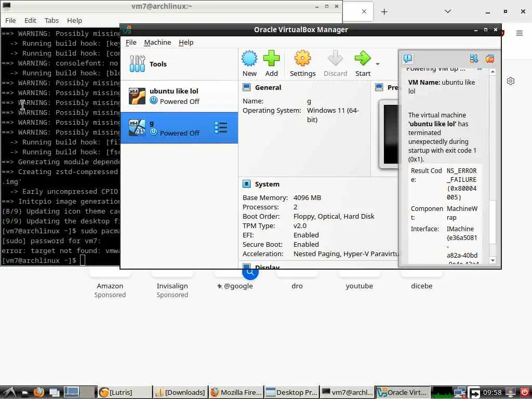Click the General section header
Screen dimensions: 532x399
click(x=268, y=87)
